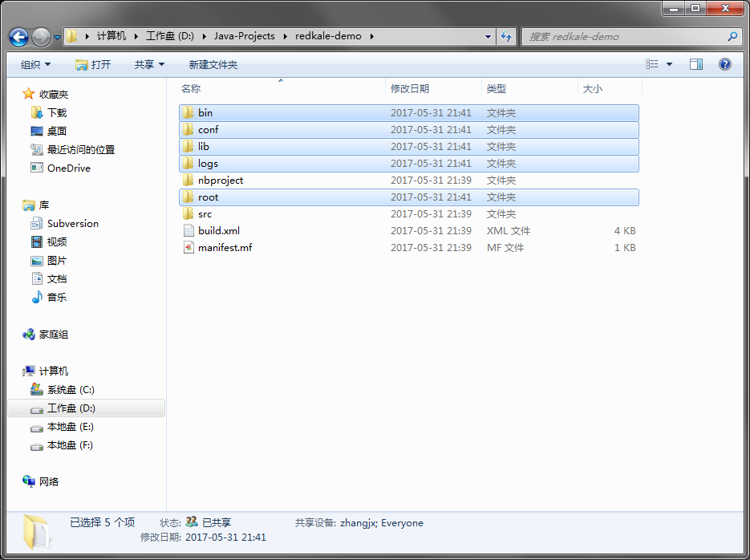The image size is (750, 560).
Task: Open the 组织 dropdown menu
Action: point(35,64)
